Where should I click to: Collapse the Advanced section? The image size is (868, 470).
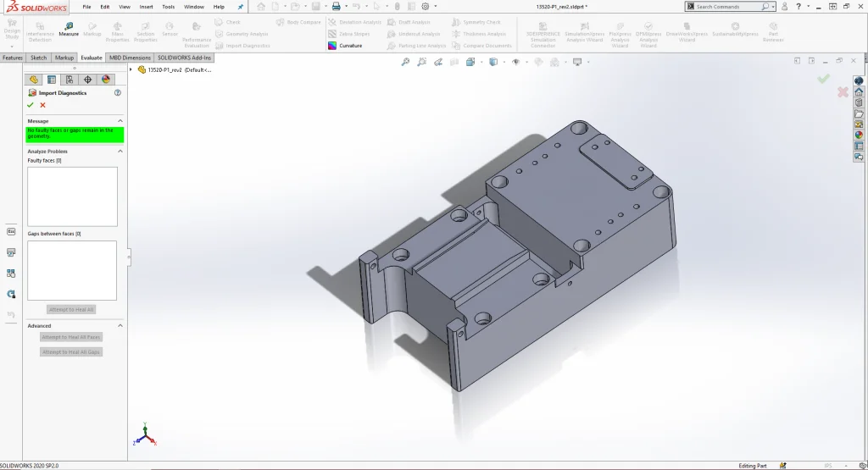coord(120,325)
